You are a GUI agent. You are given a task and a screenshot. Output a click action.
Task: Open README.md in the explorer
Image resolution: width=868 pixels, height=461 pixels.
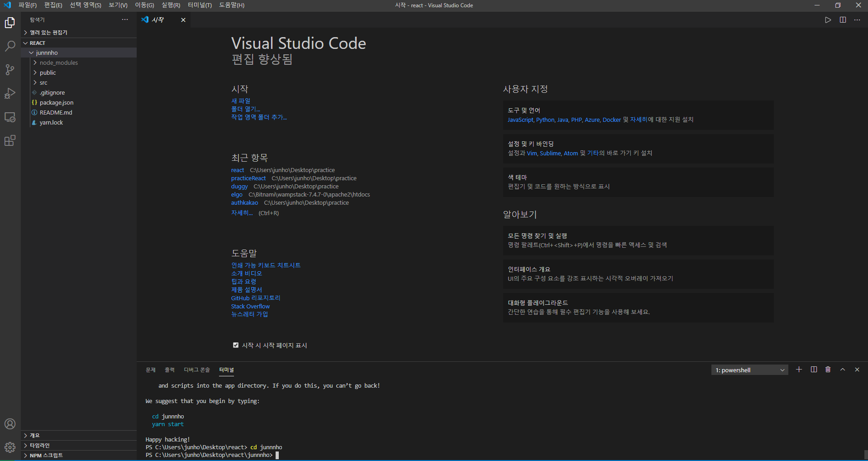[x=79, y=112]
